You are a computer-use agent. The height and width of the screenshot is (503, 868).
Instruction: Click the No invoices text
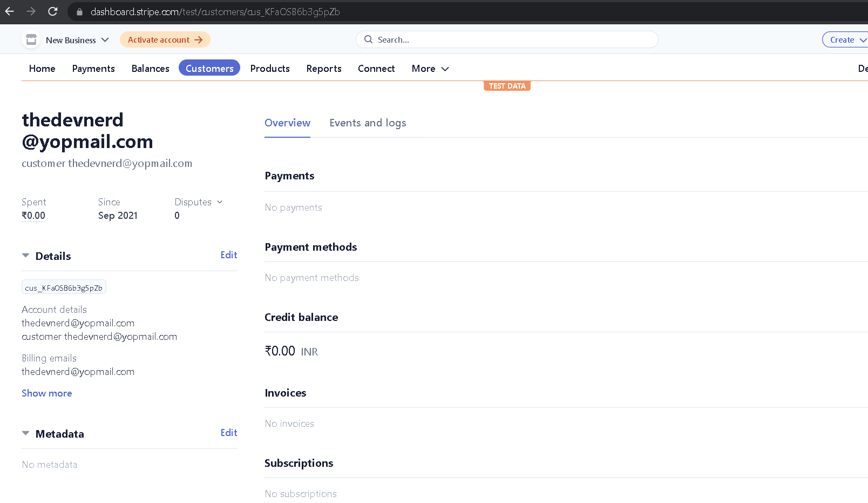(289, 424)
